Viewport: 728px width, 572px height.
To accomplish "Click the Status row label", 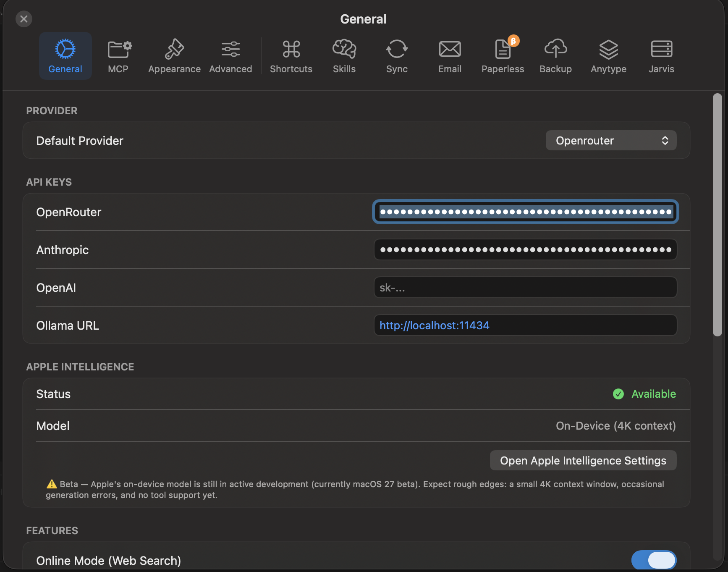I will click(53, 394).
